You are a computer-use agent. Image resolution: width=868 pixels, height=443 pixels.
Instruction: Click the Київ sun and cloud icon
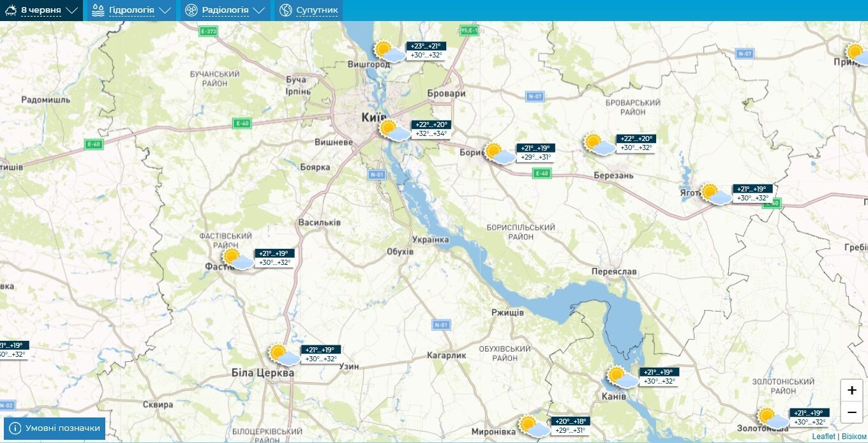[x=395, y=130]
